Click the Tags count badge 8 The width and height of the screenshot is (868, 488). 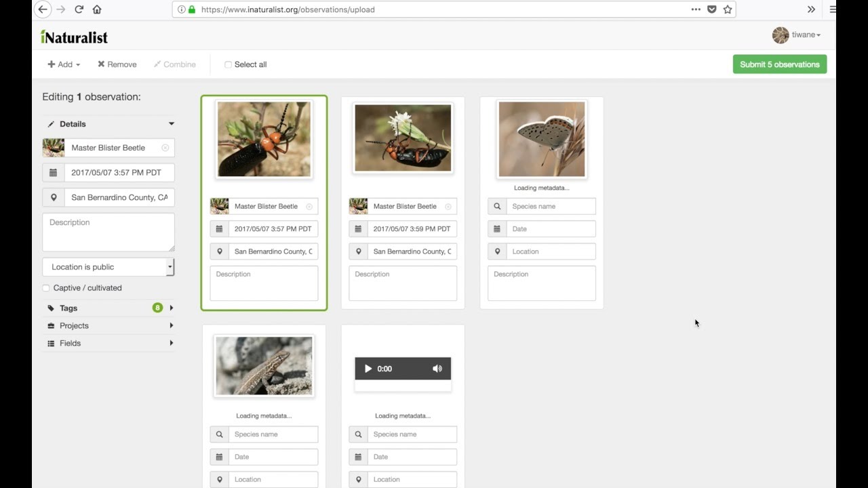pyautogui.click(x=157, y=308)
